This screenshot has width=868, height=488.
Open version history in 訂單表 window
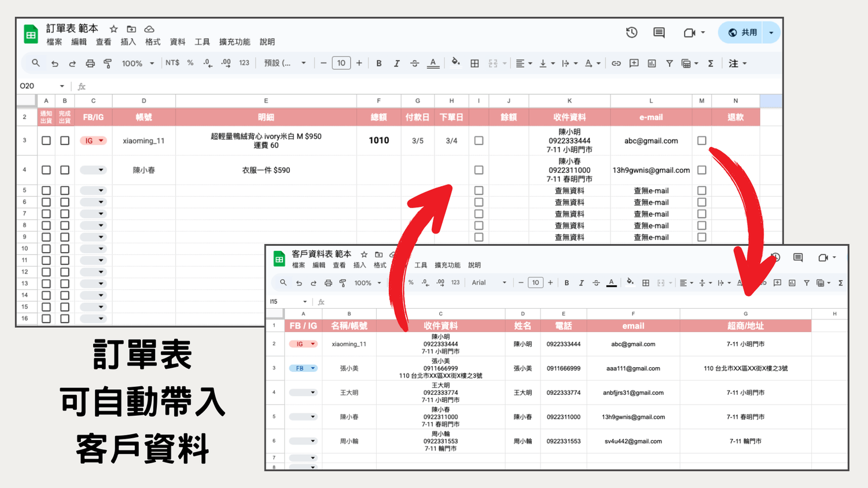(x=632, y=32)
